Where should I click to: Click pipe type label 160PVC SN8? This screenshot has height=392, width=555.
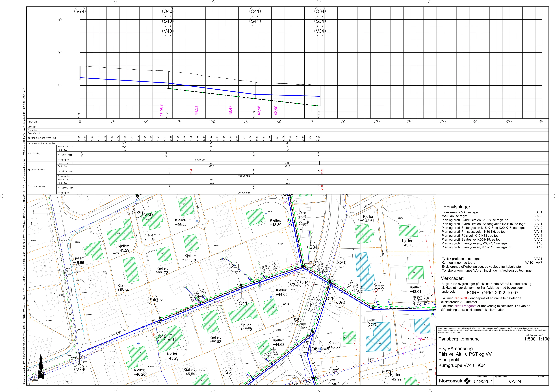point(244,176)
